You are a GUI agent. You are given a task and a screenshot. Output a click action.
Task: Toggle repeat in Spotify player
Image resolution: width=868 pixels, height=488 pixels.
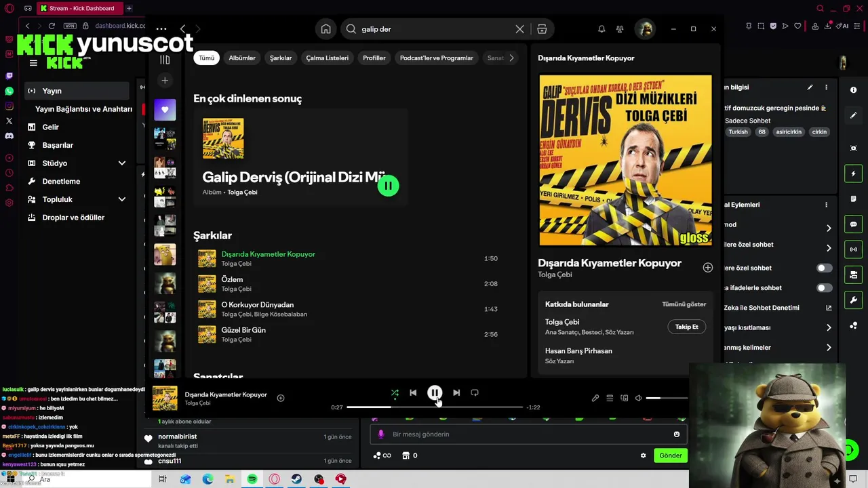point(475,392)
